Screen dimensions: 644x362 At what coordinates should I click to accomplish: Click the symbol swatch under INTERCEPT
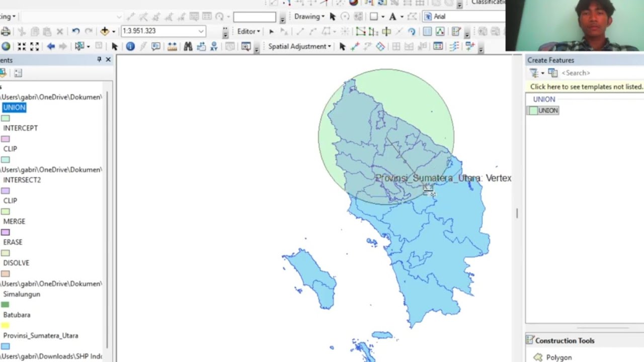5,139
